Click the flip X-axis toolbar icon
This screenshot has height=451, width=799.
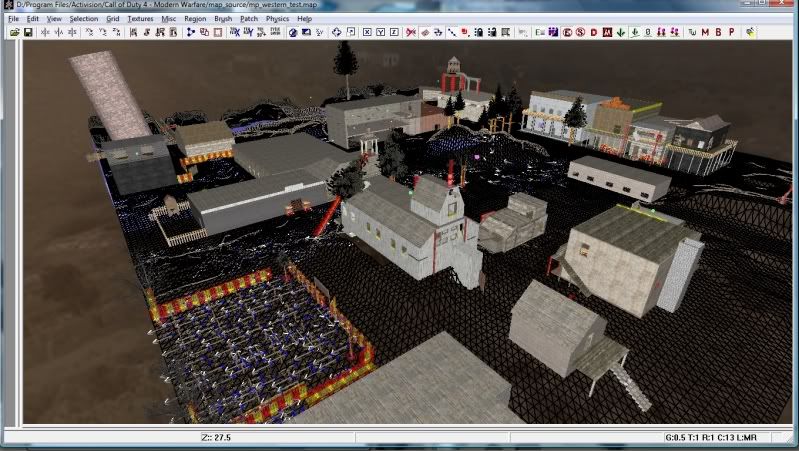tap(45, 32)
